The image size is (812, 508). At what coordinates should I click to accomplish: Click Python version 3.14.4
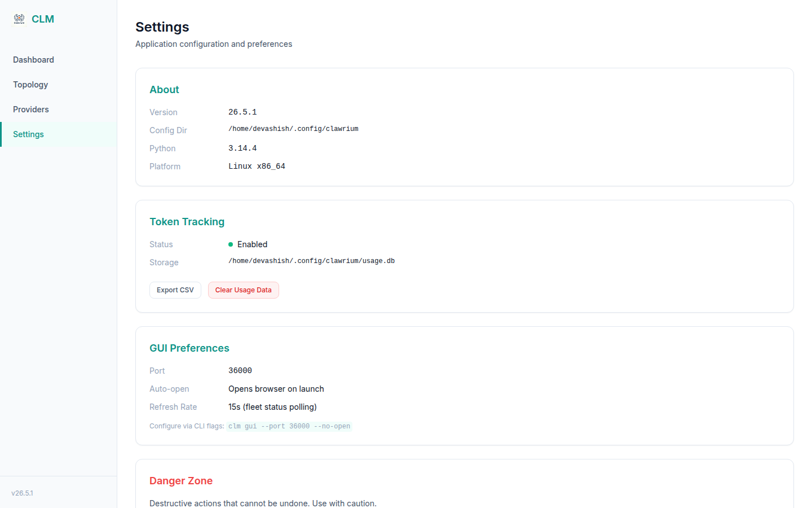click(x=242, y=148)
